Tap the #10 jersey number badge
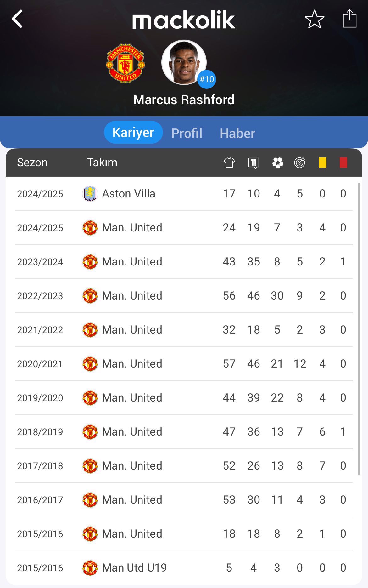 pos(207,79)
